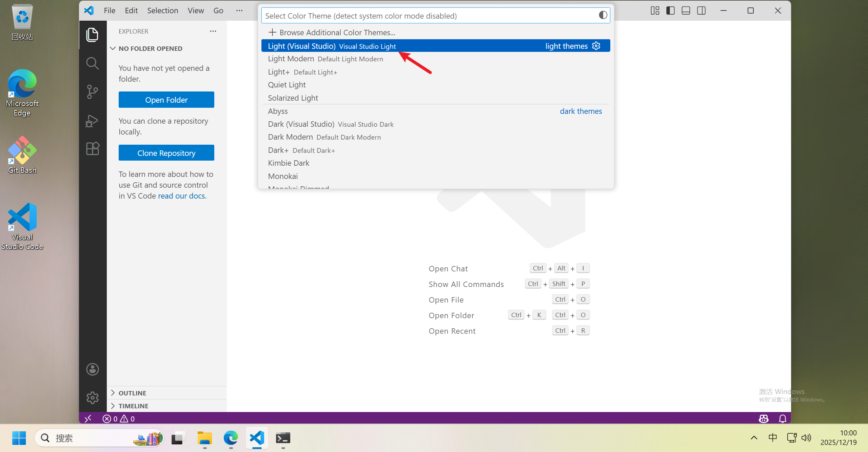Toggle the Panel layout button

pyautogui.click(x=686, y=11)
